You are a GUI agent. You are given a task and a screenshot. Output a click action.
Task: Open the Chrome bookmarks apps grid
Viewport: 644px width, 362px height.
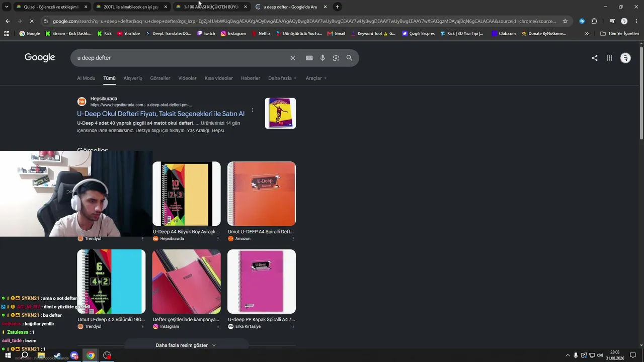(x=7, y=34)
